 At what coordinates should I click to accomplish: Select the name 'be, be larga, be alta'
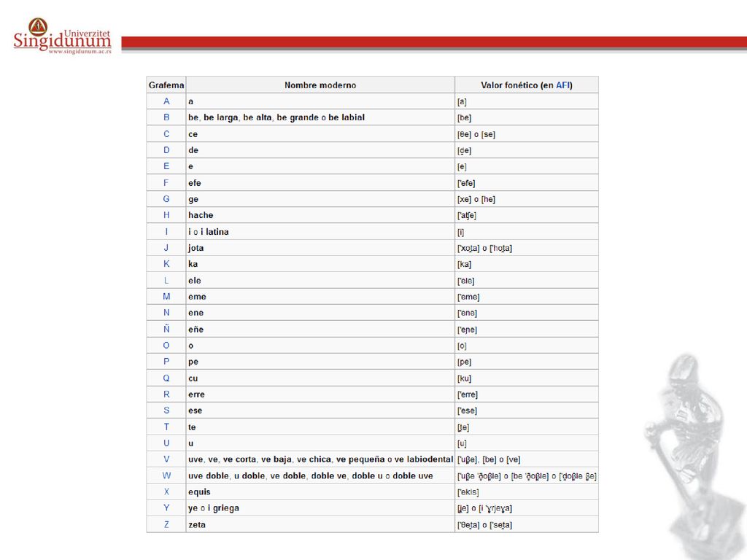point(276,117)
